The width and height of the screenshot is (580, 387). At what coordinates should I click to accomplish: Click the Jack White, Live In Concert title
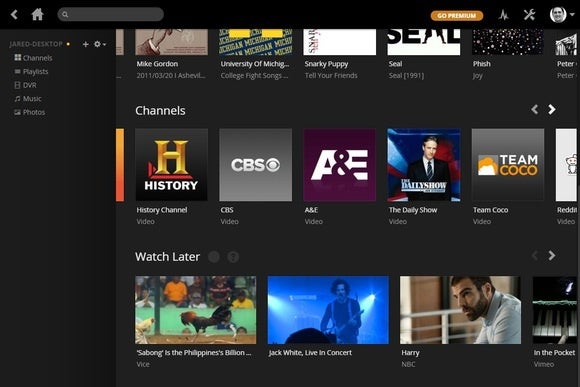click(x=310, y=353)
